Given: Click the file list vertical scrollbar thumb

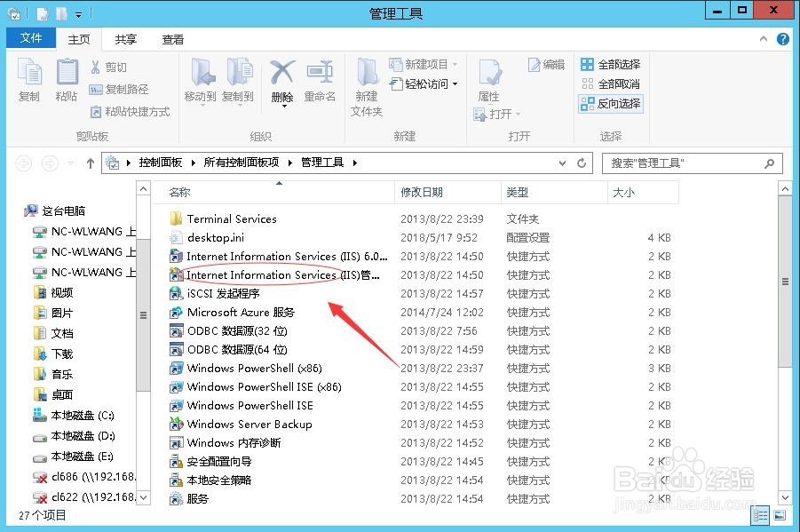Looking at the screenshot, I should coord(785,282).
